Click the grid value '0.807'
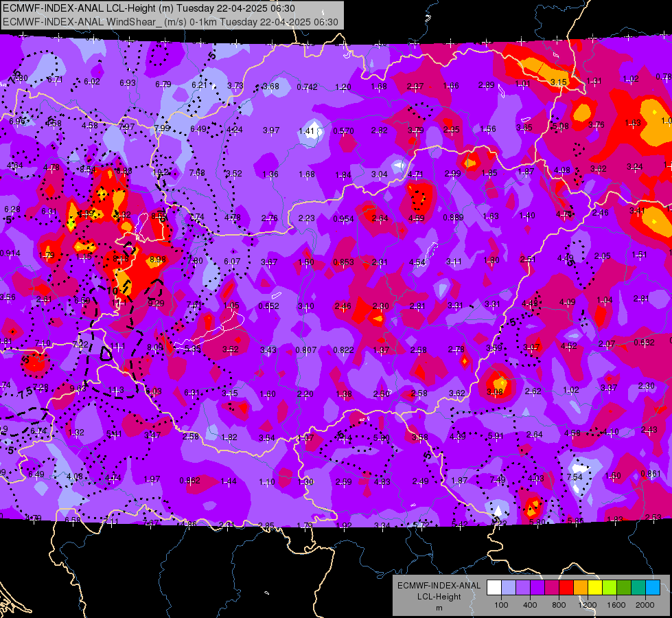This screenshot has height=618, width=672. coord(306,350)
